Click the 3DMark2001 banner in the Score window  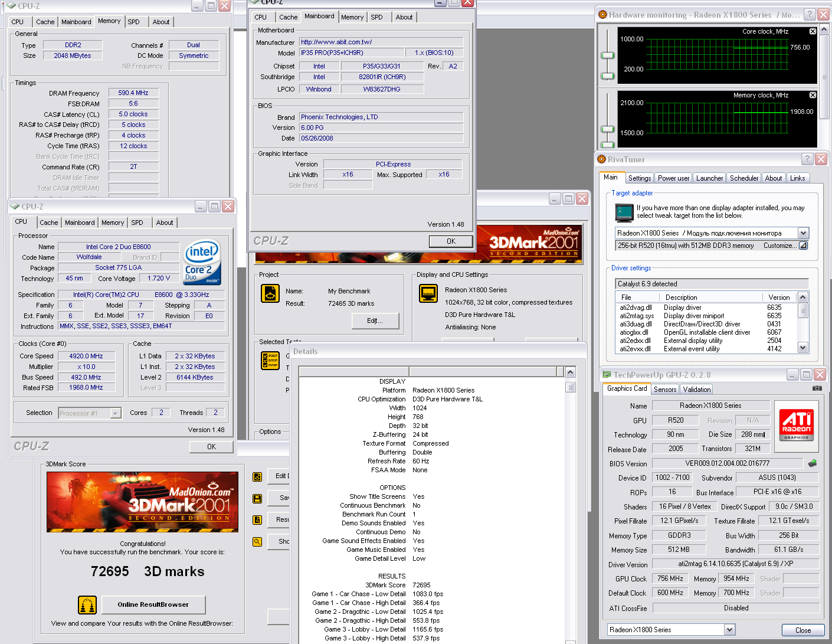143,502
